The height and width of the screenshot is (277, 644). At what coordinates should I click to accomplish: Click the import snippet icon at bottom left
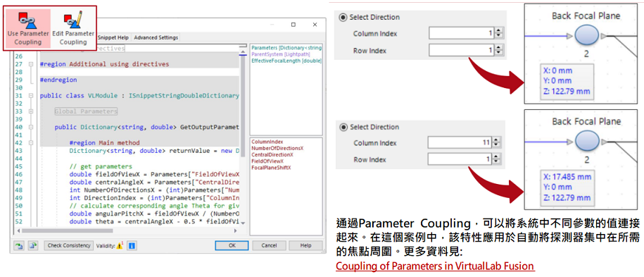click(19, 246)
